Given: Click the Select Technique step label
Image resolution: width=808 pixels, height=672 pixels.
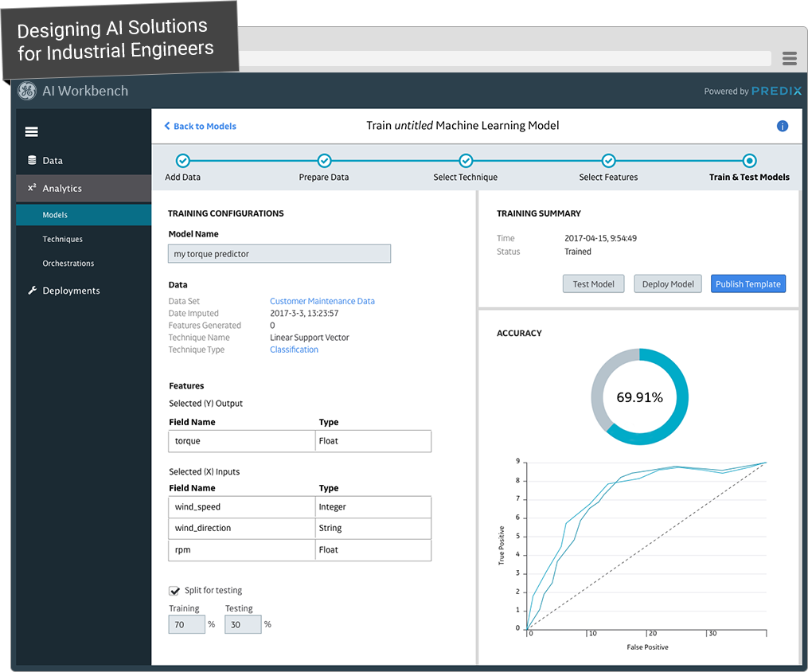Looking at the screenshot, I should click(x=466, y=178).
